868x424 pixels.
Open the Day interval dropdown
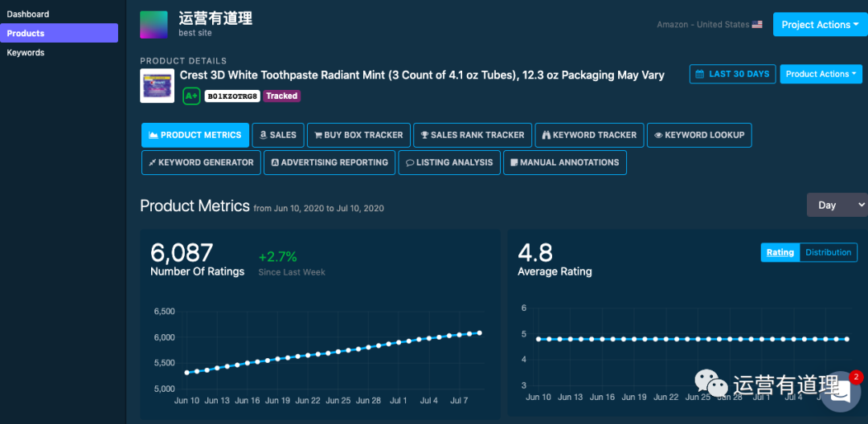pos(837,205)
